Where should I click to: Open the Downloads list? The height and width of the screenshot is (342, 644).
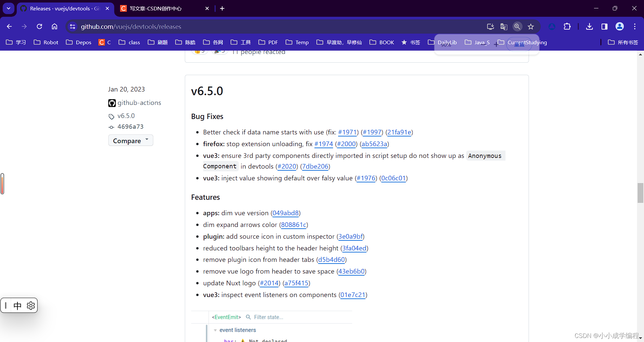(590, 26)
